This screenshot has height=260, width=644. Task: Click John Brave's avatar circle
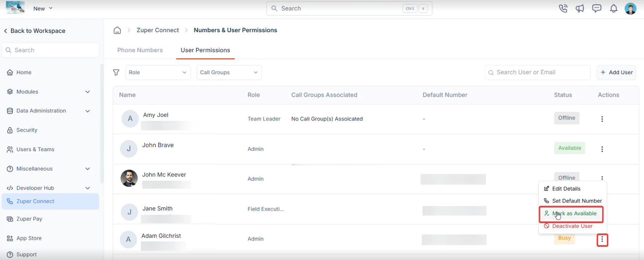129,149
